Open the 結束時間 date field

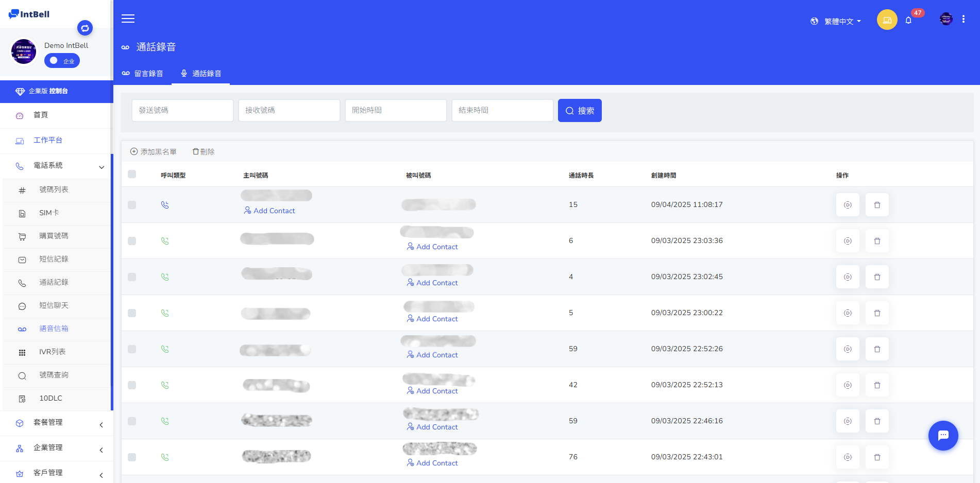point(502,110)
